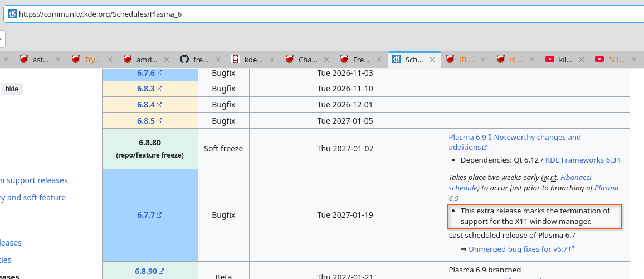Open the 6.8.5 release link
This screenshot has width=644, height=279.
[149, 121]
